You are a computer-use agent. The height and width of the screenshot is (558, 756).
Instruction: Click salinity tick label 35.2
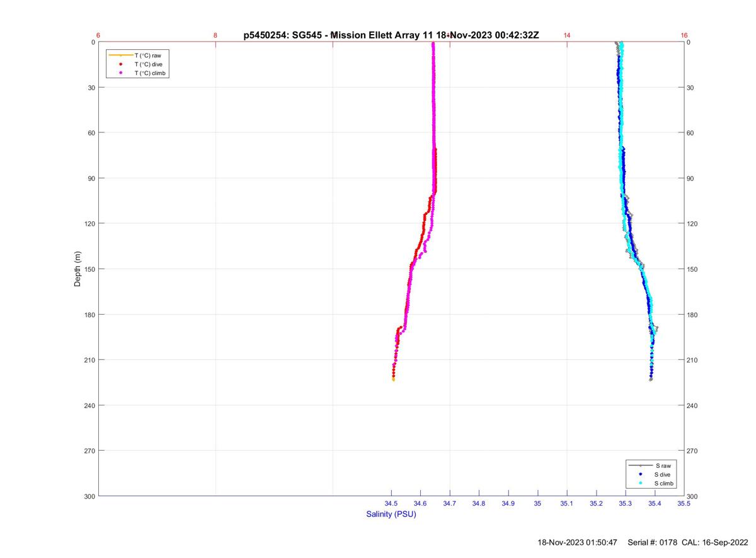(x=596, y=504)
